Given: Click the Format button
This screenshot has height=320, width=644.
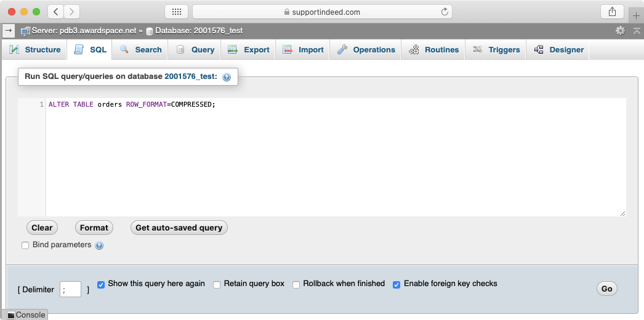Looking at the screenshot, I should (94, 228).
